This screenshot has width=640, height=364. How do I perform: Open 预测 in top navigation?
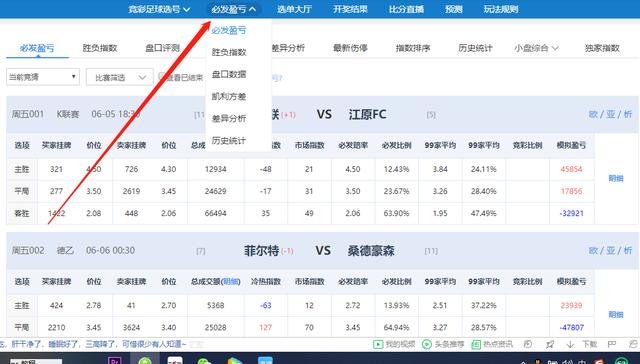[x=453, y=9]
